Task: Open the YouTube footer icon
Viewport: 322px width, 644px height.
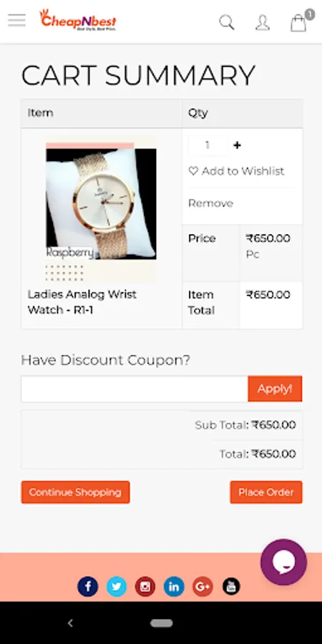Action: [231, 587]
